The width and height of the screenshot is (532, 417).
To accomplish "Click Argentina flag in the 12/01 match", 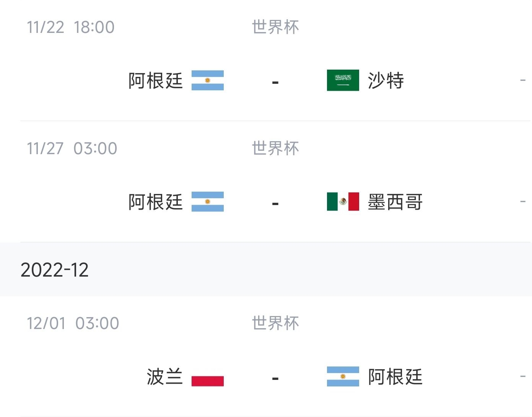I will coord(343,376).
